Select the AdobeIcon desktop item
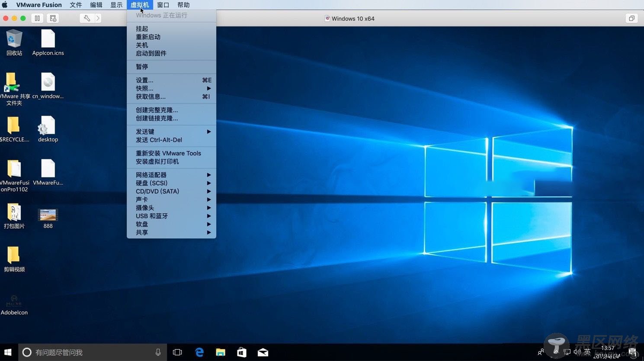The width and height of the screenshot is (644, 361). 14,305
